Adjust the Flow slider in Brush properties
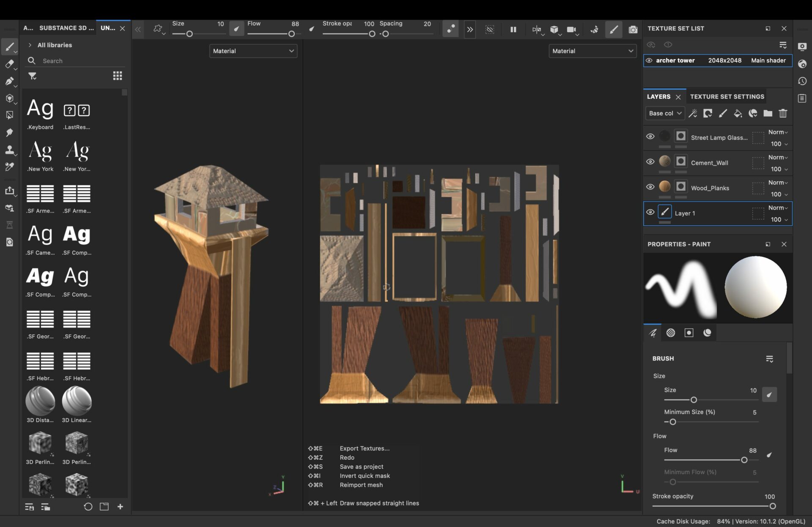Image resolution: width=812 pixels, height=527 pixels. tap(744, 460)
